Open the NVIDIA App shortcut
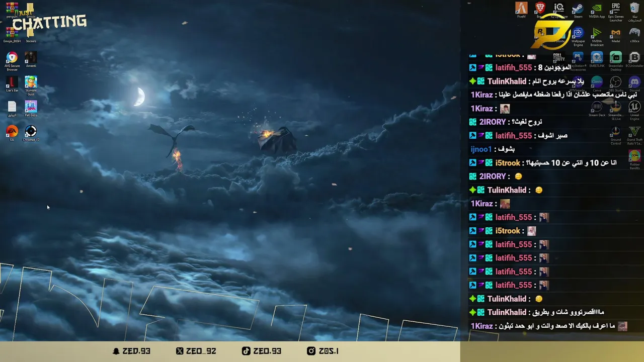The width and height of the screenshot is (644, 362). click(x=597, y=10)
